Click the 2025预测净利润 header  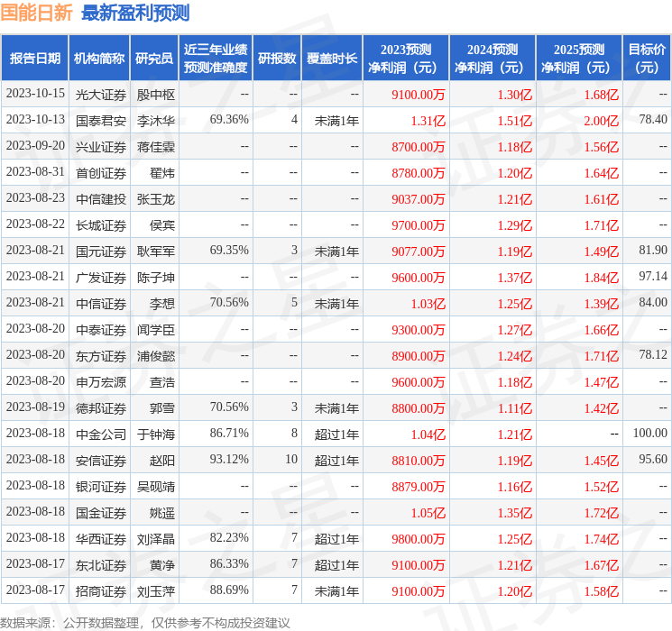click(579, 59)
